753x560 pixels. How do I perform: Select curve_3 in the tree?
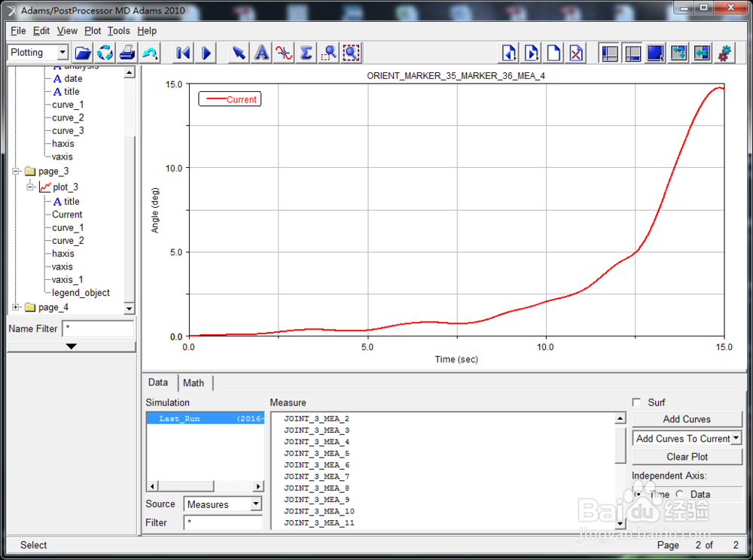click(68, 130)
